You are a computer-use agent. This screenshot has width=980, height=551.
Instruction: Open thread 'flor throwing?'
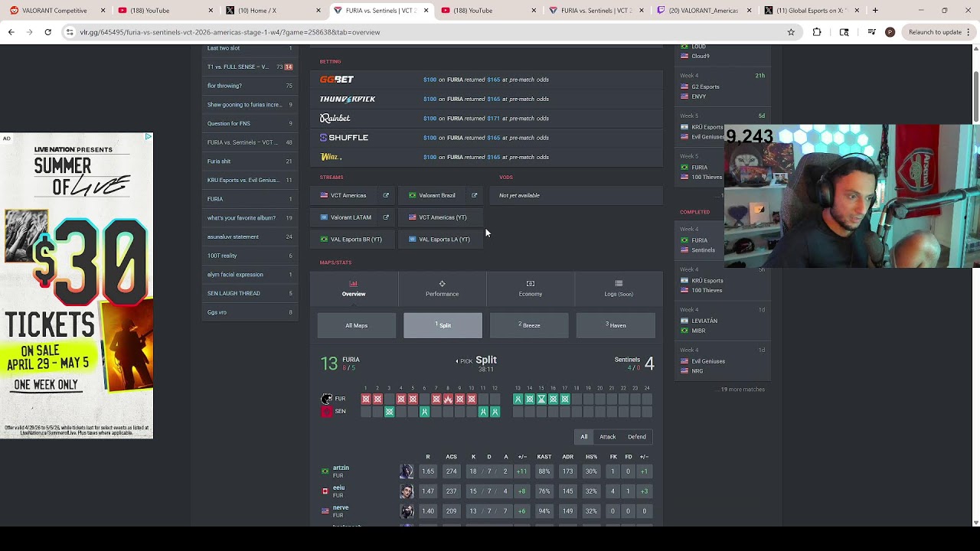(x=250, y=86)
